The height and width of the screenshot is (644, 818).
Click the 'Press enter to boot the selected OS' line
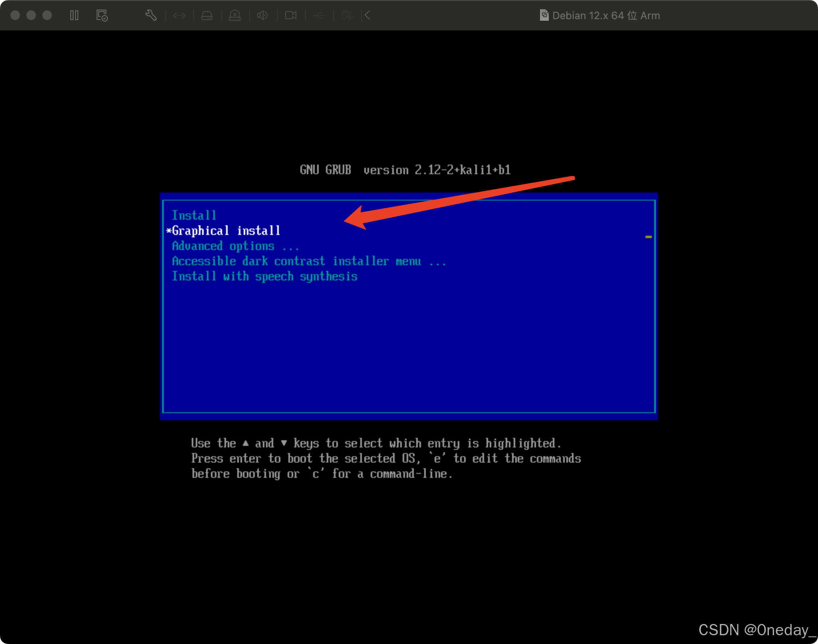pos(386,458)
